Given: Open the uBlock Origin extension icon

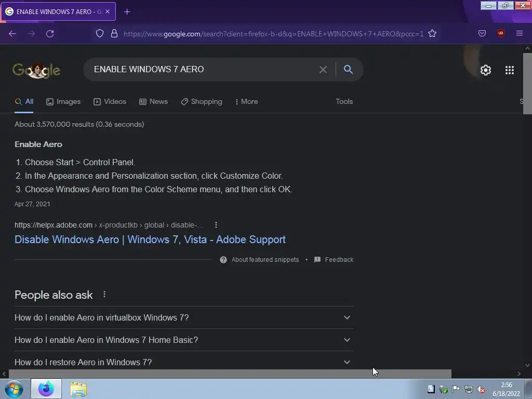Looking at the screenshot, I should [x=500, y=33].
